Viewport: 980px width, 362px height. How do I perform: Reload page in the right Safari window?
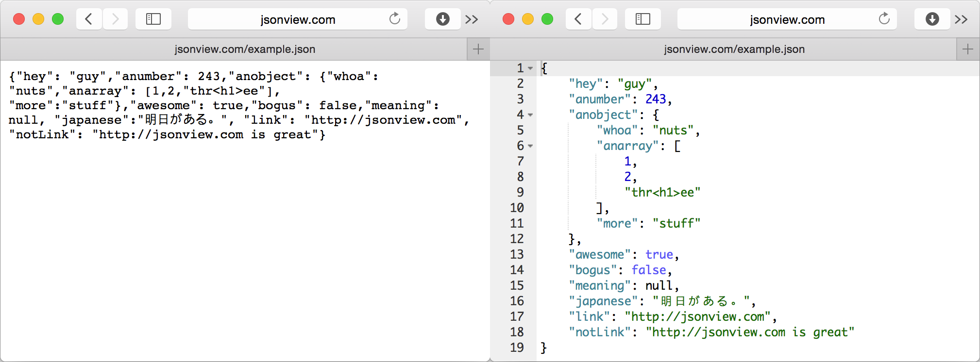click(x=884, y=19)
